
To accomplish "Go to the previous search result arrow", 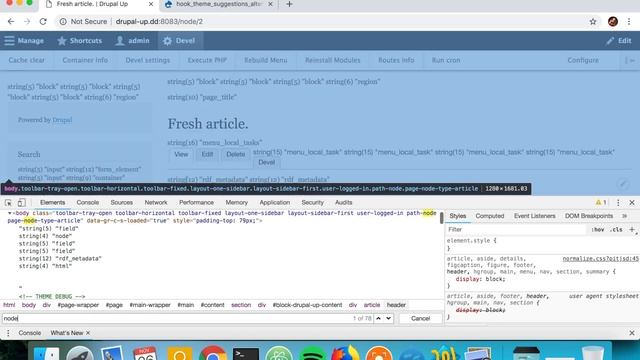I will coord(378,318).
